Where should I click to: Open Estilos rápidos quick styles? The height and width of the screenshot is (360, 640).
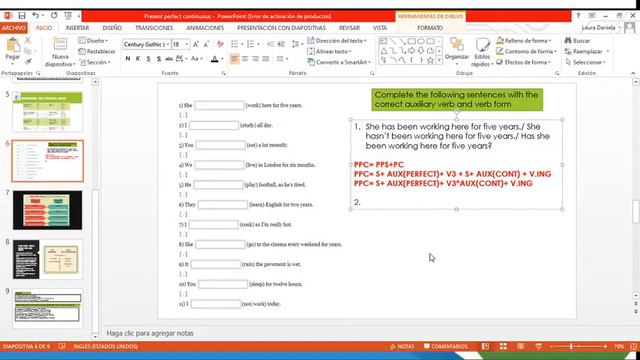(x=482, y=52)
